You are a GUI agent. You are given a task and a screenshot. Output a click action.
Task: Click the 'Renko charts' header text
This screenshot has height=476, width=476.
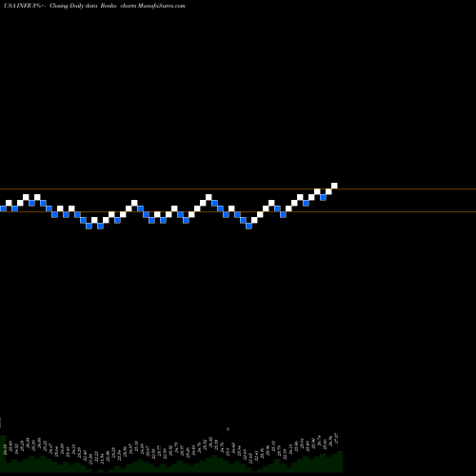pyautogui.click(x=118, y=6)
